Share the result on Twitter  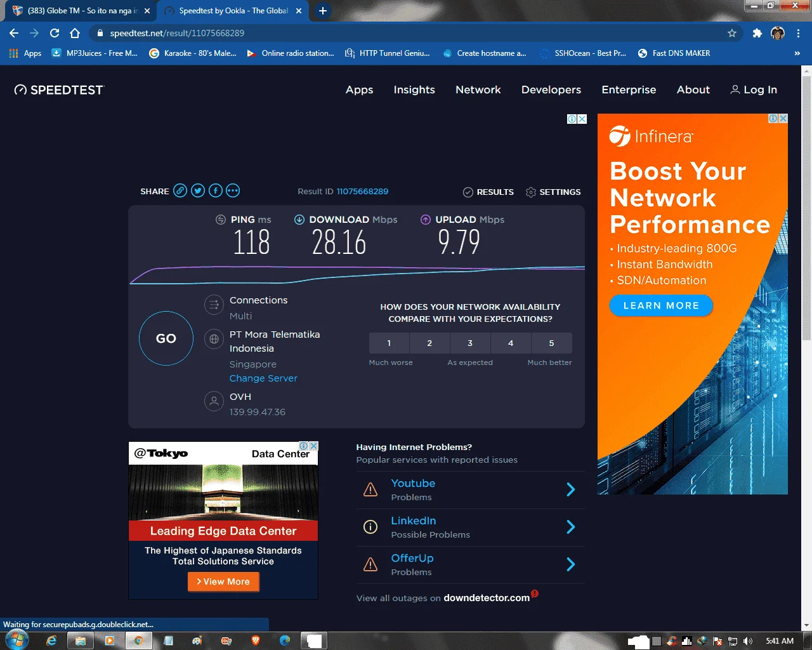[x=198, y=190]
